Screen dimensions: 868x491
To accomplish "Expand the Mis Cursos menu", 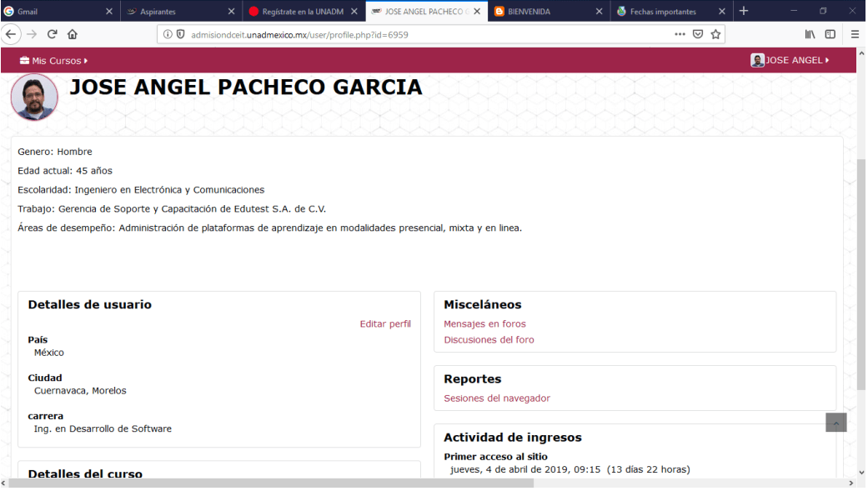I will click(55, 60).
